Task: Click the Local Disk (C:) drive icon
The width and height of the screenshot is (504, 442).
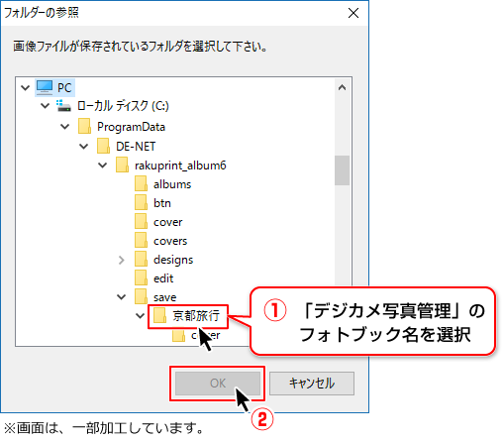Action: click(x=63, y=106)
